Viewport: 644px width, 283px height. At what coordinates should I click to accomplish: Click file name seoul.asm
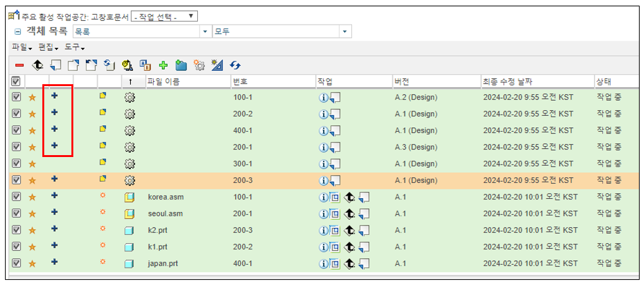coord(166,214)
